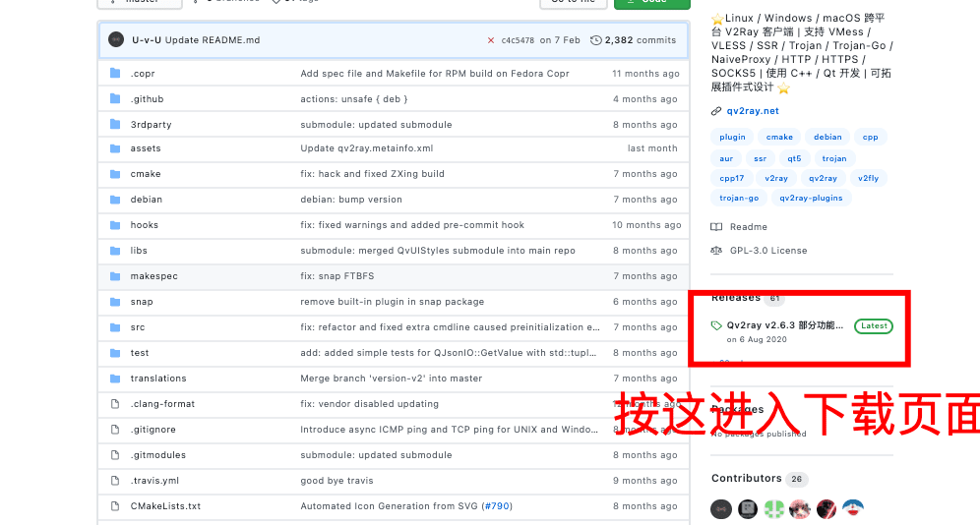Screen dimensions: 980x525
Task: Select the ssr topic tag
Action: (x=760, y=158)
